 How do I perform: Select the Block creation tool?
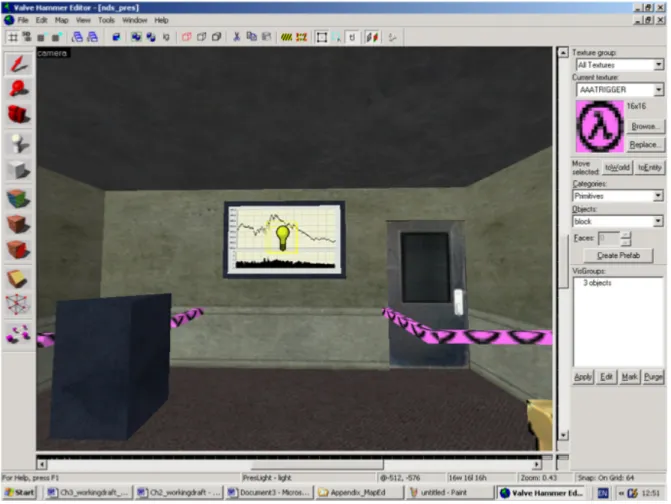pyautogui.click(x=18, y=171)
